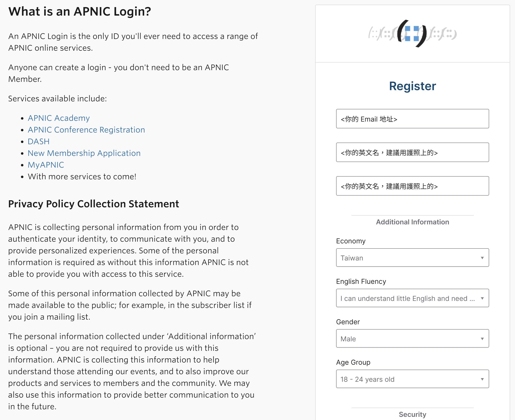Click the Security section label

tap(412, 414)
